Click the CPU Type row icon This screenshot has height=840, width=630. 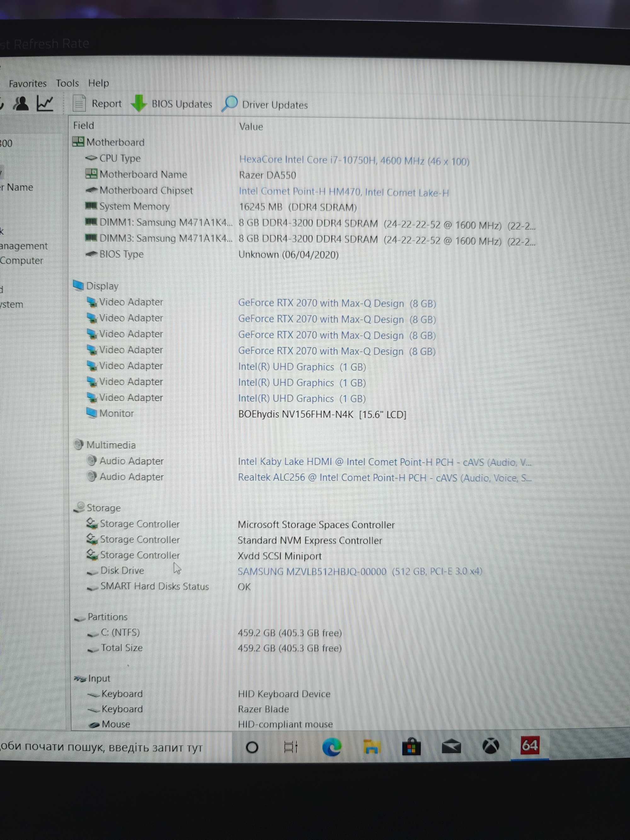pyautogui.click(x=91, y=157)
